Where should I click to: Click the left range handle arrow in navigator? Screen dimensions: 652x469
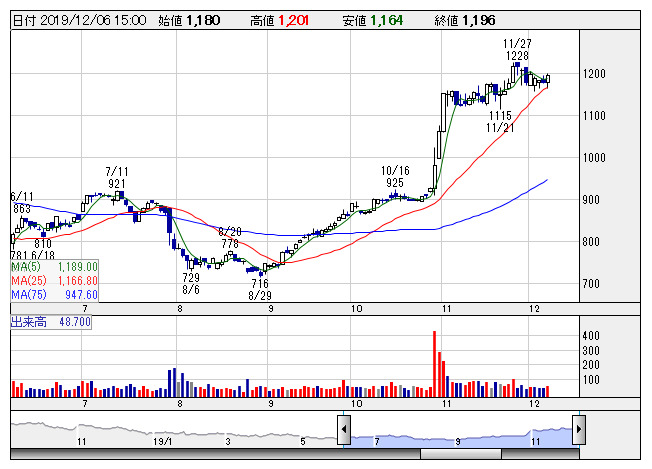tap(344, 431)
